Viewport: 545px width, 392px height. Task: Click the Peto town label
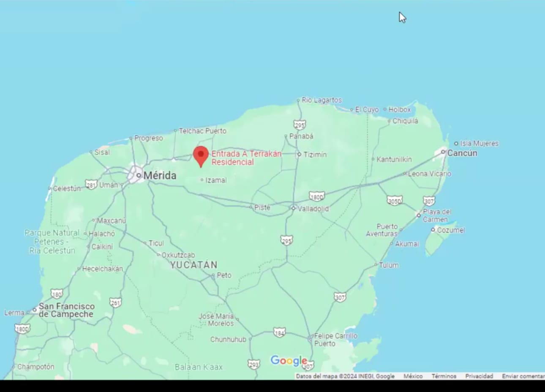[x=224, y=275]
